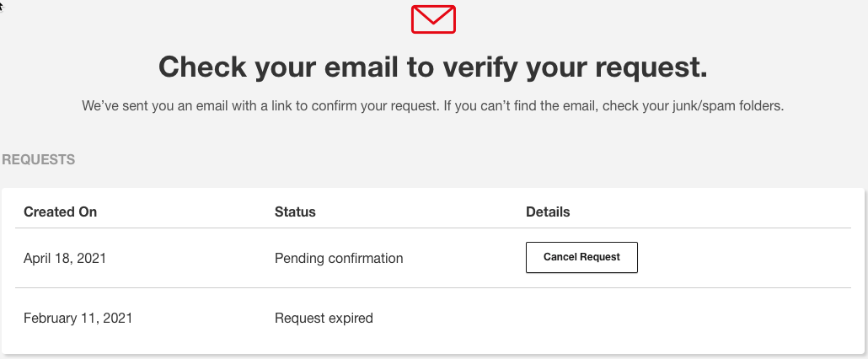The image size is (868, 359).
Task: Click the Cancel Request button
Action: pyautogui.click(x=581, y=257)
